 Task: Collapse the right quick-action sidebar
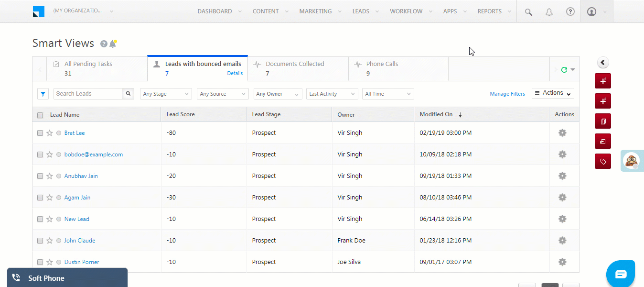coord(603,63)
